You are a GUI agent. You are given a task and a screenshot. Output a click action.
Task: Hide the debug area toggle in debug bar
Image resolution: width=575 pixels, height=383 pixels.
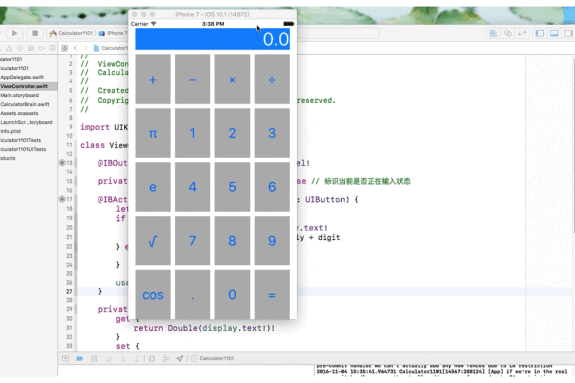point(65,358)
